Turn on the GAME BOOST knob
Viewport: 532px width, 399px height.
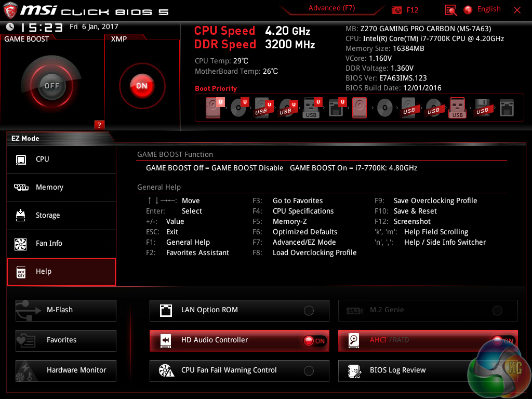[51, 86]
